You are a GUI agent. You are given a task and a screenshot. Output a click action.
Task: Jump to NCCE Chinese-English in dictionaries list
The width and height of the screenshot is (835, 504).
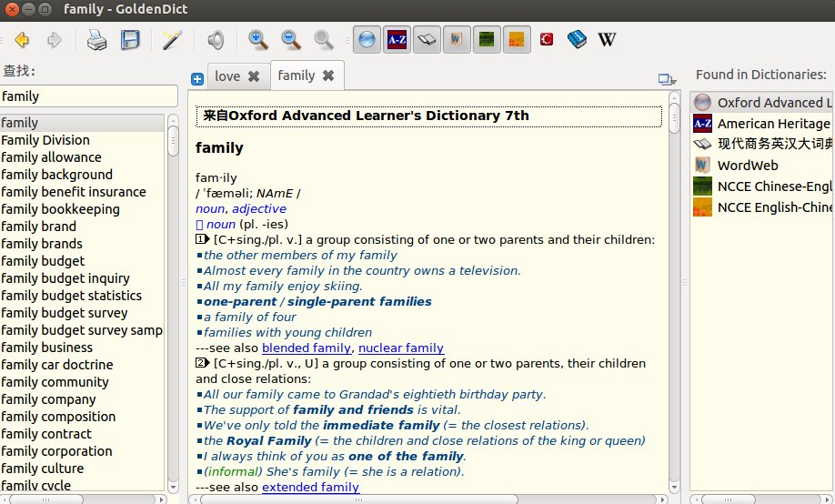[x=762, y=186]
